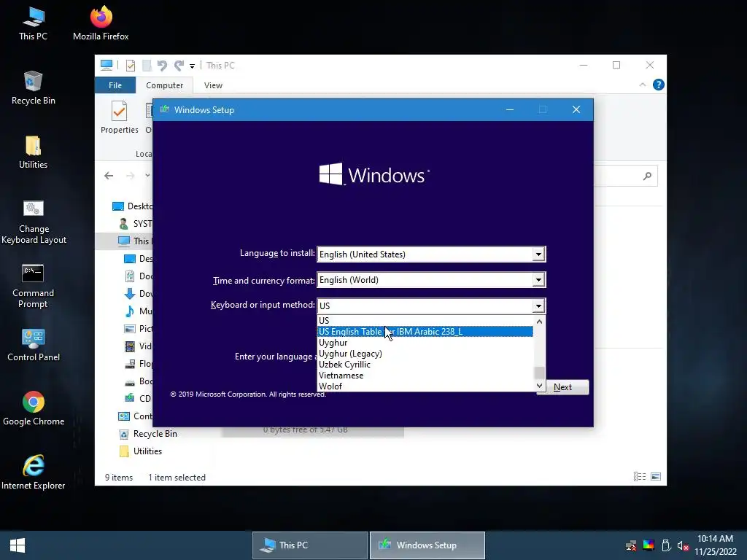Screen dimensions: 747x560
Task: Select Wolof keyboard option
Action: (425, 386)
